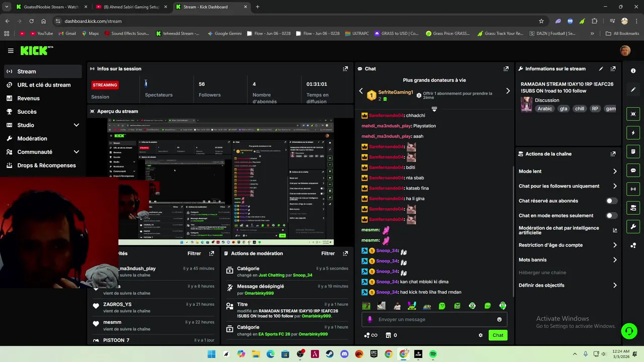Show next top donor with right arrow

click(x=508, y=91)
